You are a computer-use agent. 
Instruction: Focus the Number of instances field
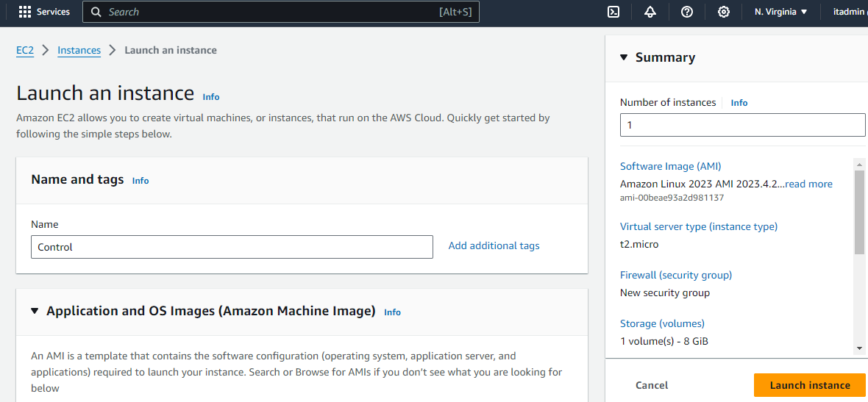pos(742,125)
